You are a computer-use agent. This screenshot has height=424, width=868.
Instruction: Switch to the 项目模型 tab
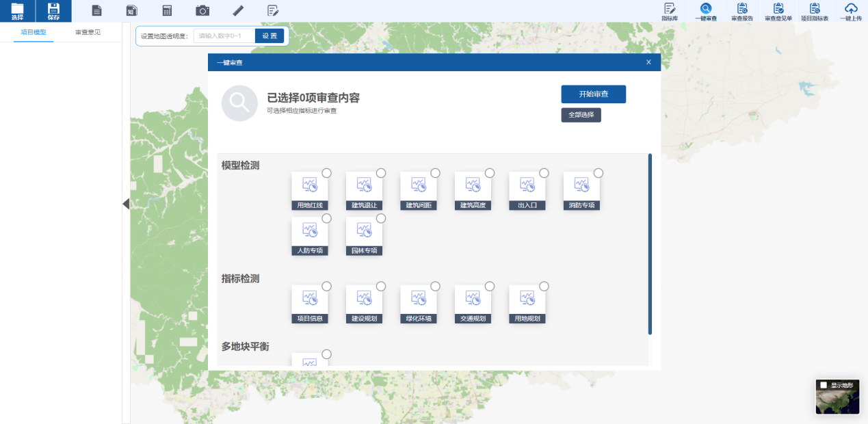34,32
